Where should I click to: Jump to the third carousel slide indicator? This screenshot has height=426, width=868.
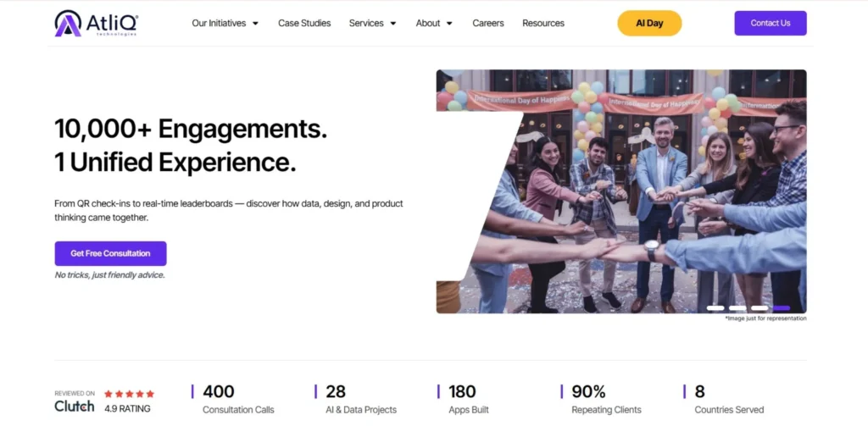click(759, 308)
